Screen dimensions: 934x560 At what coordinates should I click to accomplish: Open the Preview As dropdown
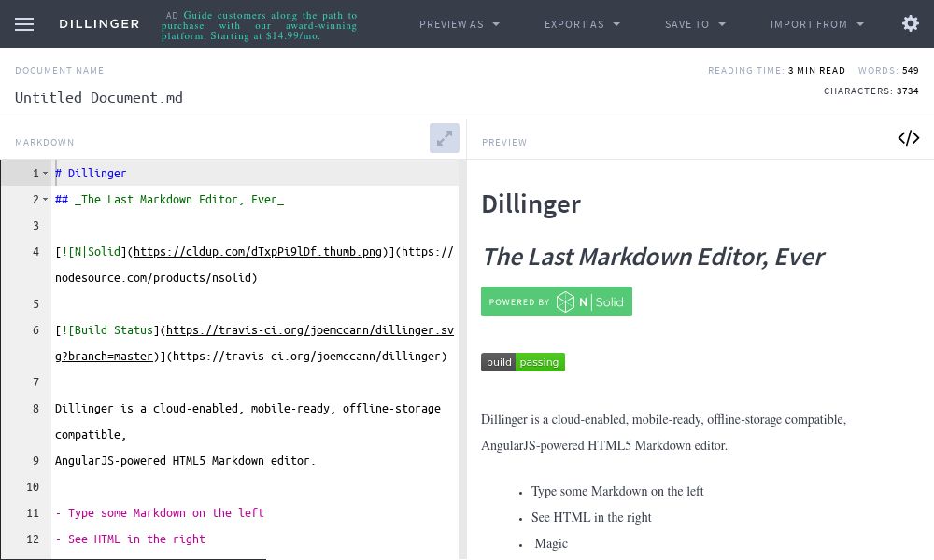point(460,24)
